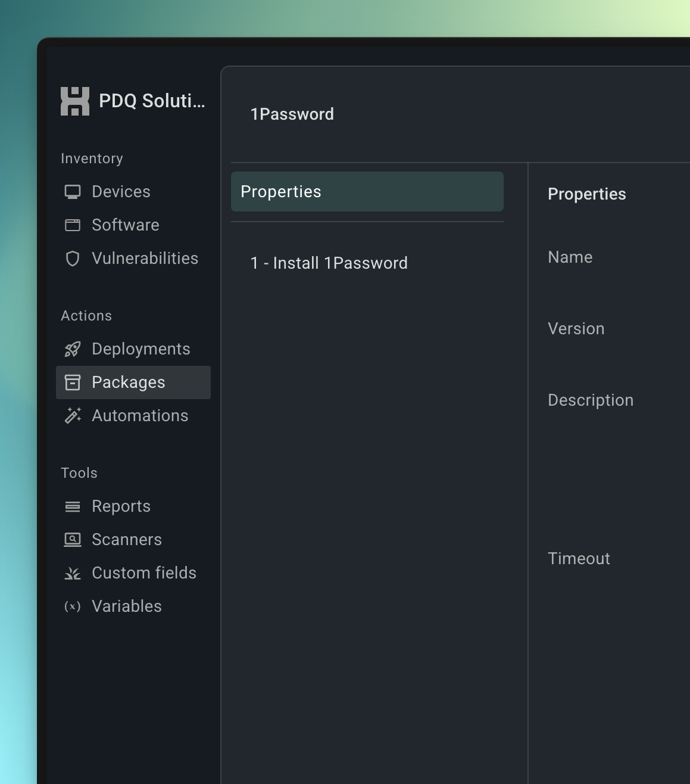The image size is (690, 784).
Task: Click the Packages box icon
Action: tap(73, 382)
